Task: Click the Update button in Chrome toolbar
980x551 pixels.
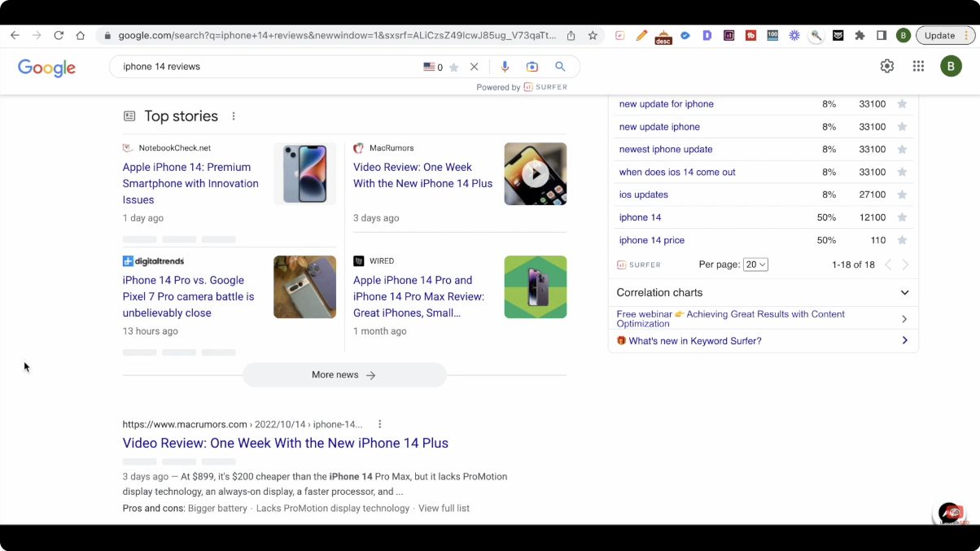Action: point(939,36)
